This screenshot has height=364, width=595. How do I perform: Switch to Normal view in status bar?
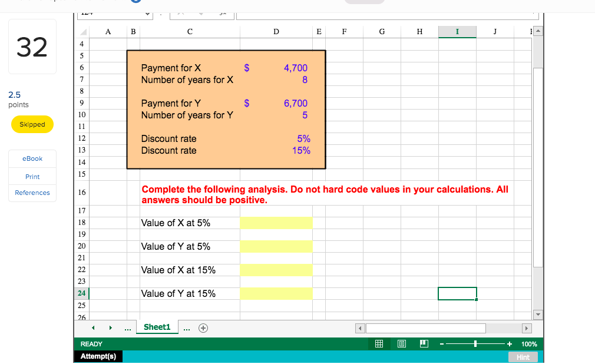point(379,343)
